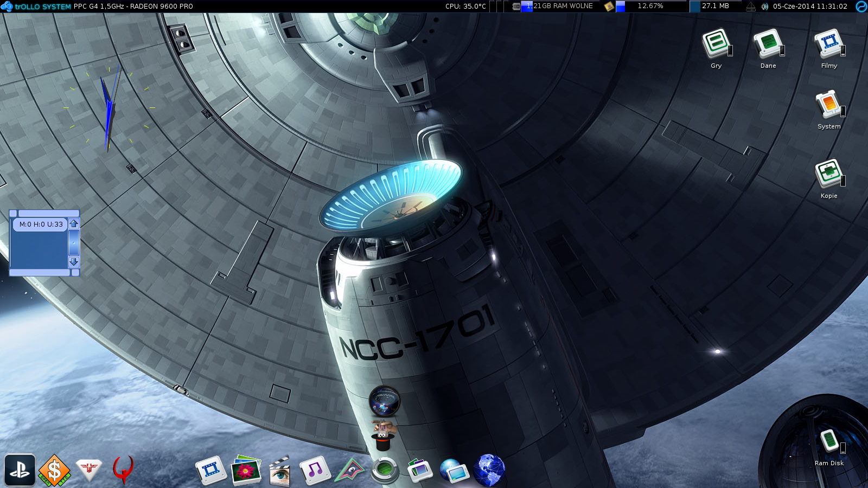
Task: Open the blue film-strip video icon
Action: (x=211, y=470)
